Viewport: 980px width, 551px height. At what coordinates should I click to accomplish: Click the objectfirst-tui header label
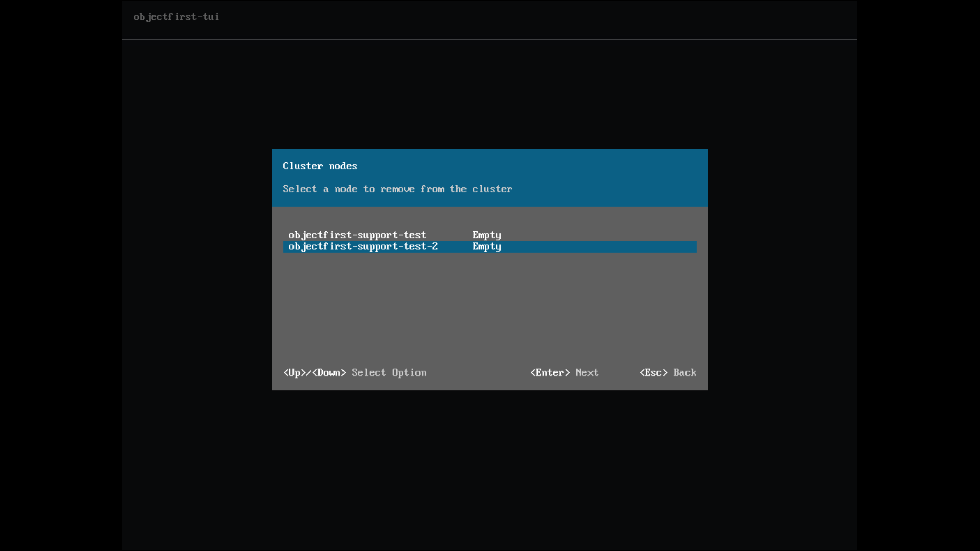coord(176,17)
